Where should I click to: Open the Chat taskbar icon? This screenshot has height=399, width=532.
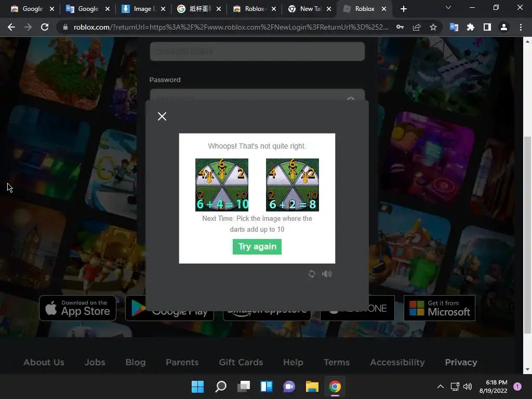[289, 387]
